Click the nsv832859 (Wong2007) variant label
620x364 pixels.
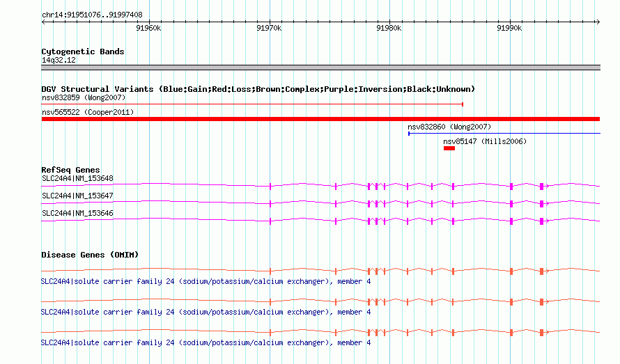point(84,97)
